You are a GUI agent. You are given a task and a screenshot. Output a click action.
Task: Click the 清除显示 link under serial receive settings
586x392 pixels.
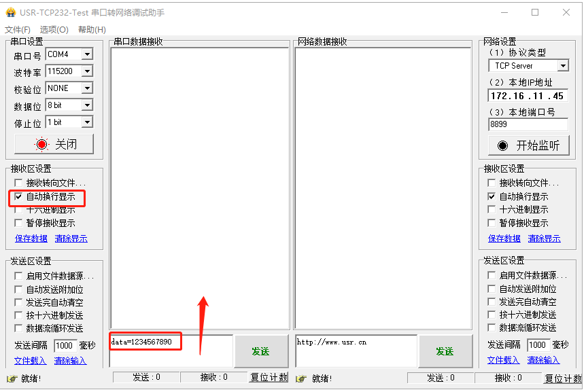71,238
